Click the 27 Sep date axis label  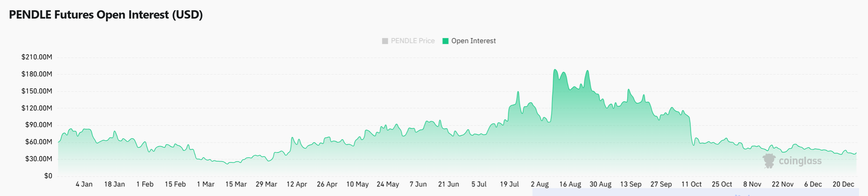click(x=661, y=184)
